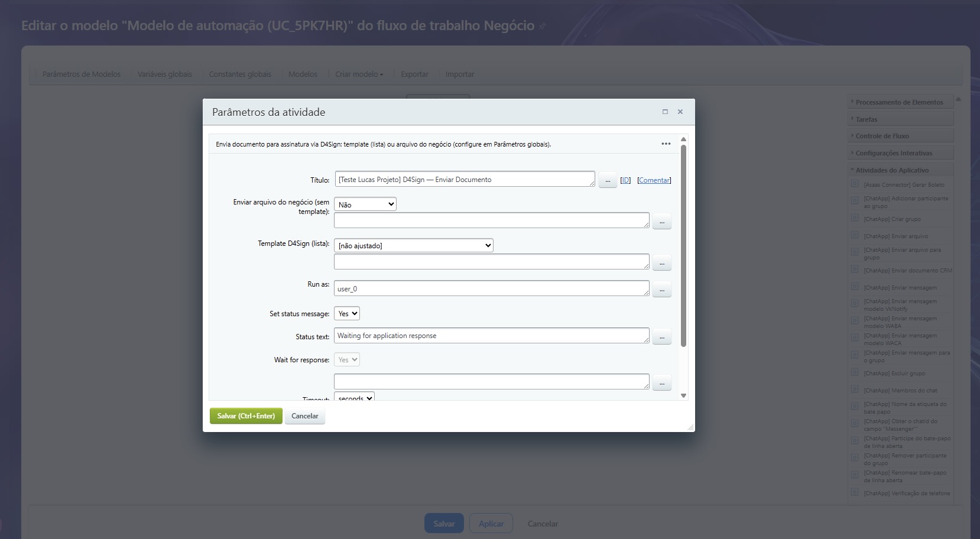The width and height of the screenshot is (980, 539).
Task: Click Exportar in the toolbar
Action: pos(414,74)
